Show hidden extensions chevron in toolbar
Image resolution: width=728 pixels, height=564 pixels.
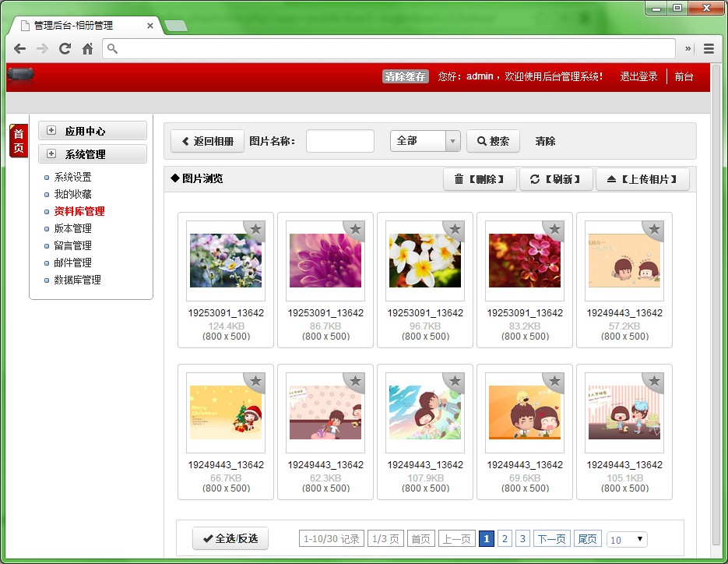tap(688, 48)
